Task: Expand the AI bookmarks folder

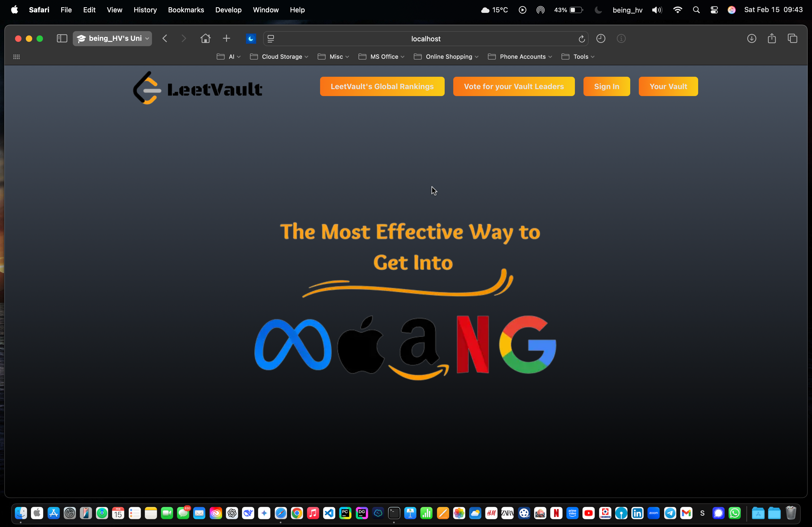Action: click(x=231, y=57)
